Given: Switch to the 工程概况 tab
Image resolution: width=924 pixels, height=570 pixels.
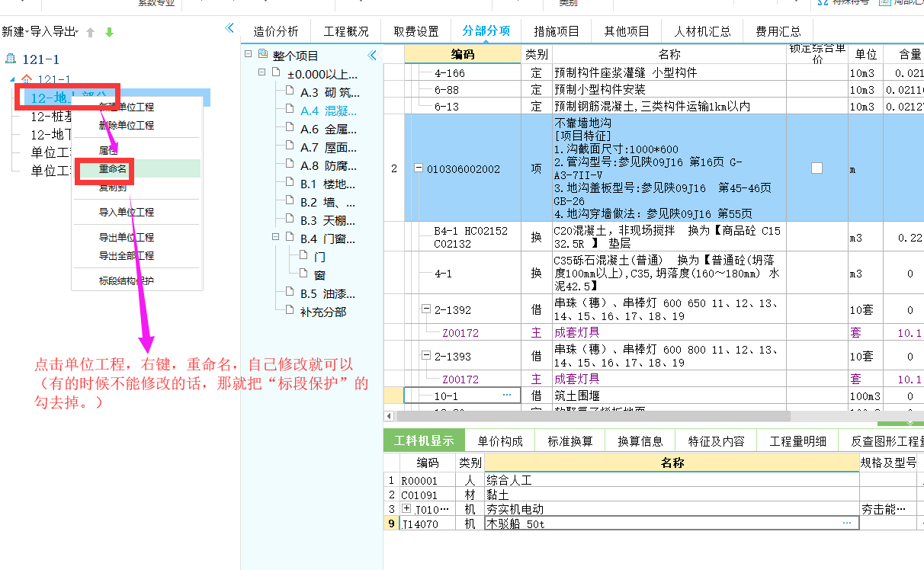Looking at the screenshot, I should [346, 31].
